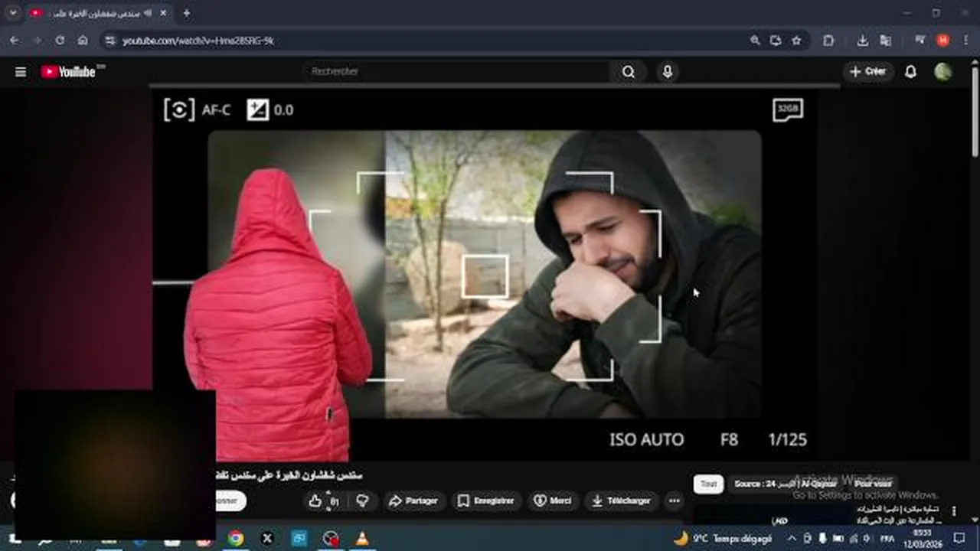The width and height of the screenshot is (980, 551).
Task: Start voice search with microphone icon
Action: (x=668, y=71)
